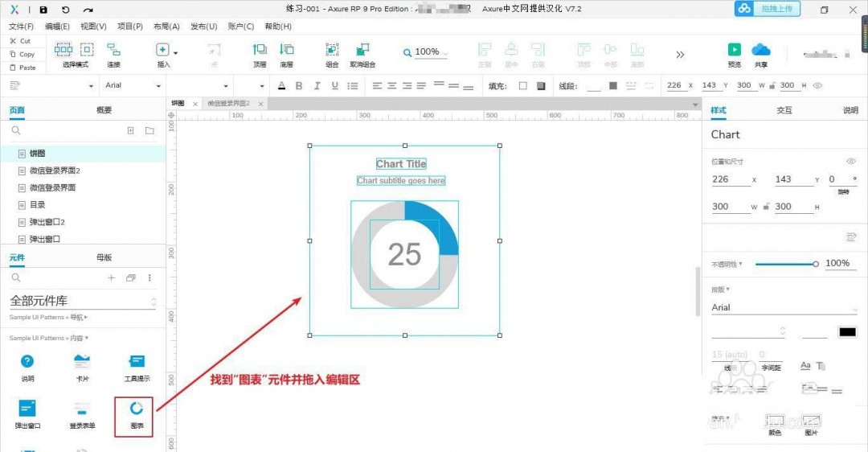Select the 微信登录界面2 page in tree
868x452 pixels.
tap(55, 171)
